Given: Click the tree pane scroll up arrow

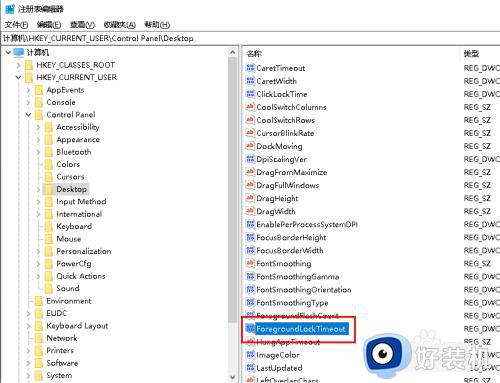Looking at the screenshot, I should [x=233, y=52].
